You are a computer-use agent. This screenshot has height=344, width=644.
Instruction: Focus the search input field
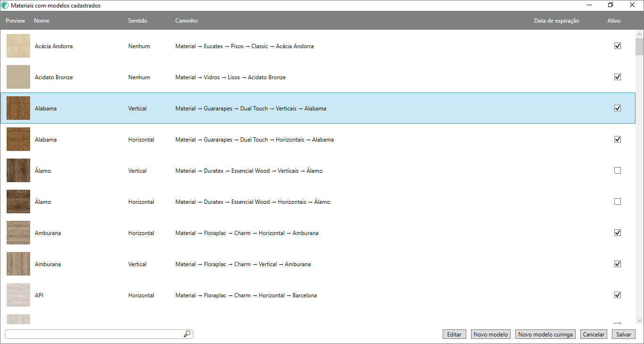coord(94,334)
